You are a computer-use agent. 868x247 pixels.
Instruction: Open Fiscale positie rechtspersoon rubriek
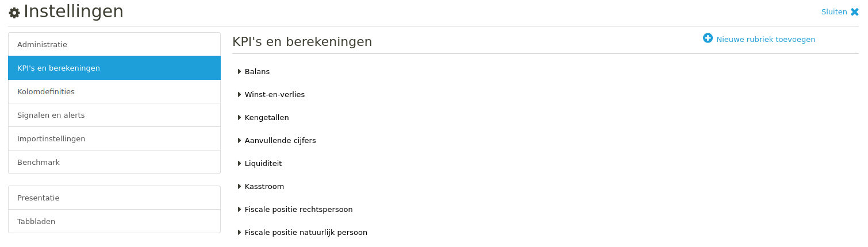[x=298, y=210]
